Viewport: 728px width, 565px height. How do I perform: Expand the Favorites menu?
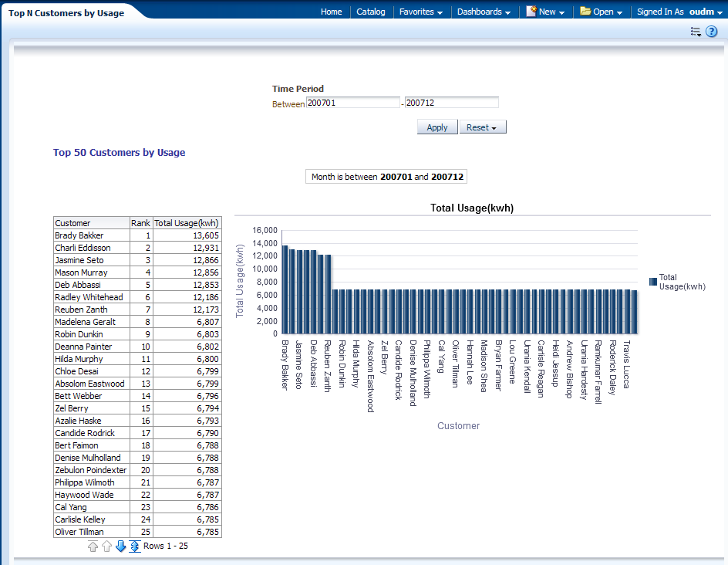(420, 12)
